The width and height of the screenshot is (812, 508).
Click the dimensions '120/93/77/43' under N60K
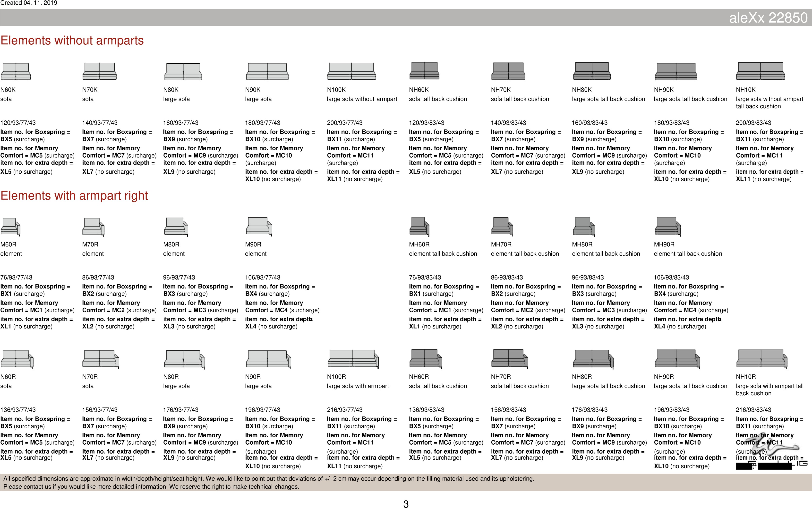pos(18,123)
